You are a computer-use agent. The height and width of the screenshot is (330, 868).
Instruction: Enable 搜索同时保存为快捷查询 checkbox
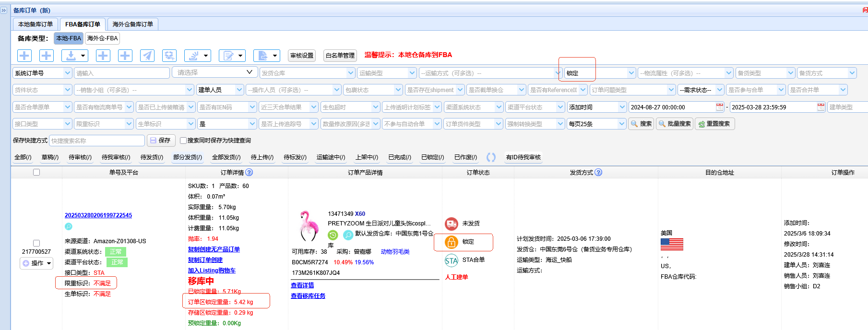183,141
